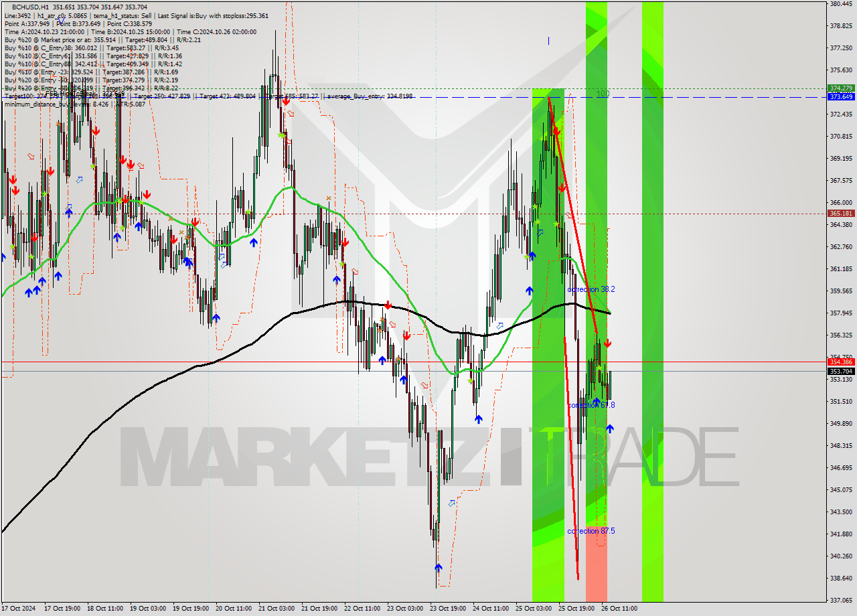Click the green 374.279 price tag
Image resolution: width=857 pixels, height=616 pixels.
841,88
